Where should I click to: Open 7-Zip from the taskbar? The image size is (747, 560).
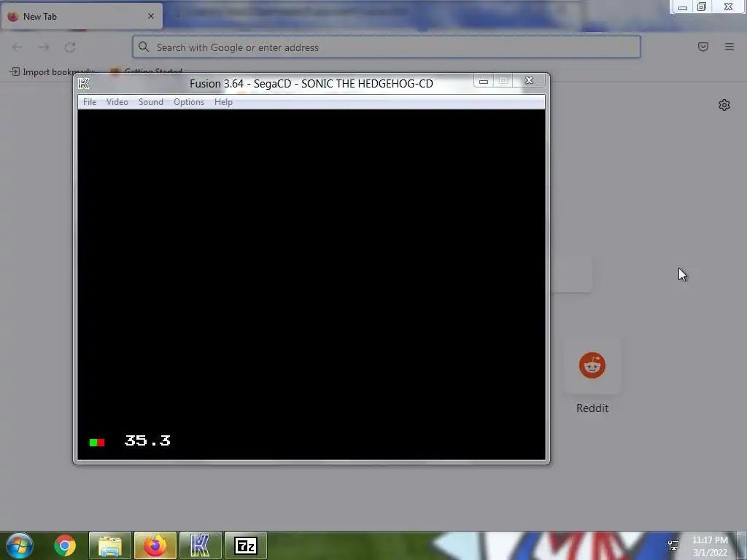(x=246, y=545)
